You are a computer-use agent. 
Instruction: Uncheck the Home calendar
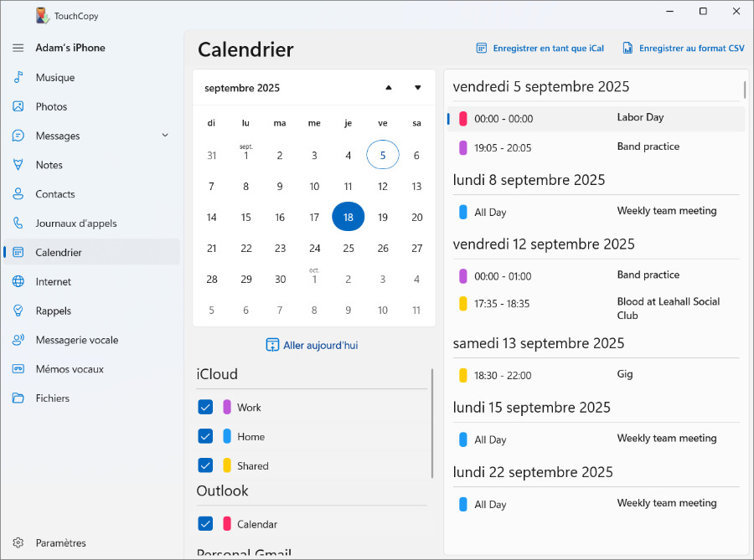(x=205, y=436)
